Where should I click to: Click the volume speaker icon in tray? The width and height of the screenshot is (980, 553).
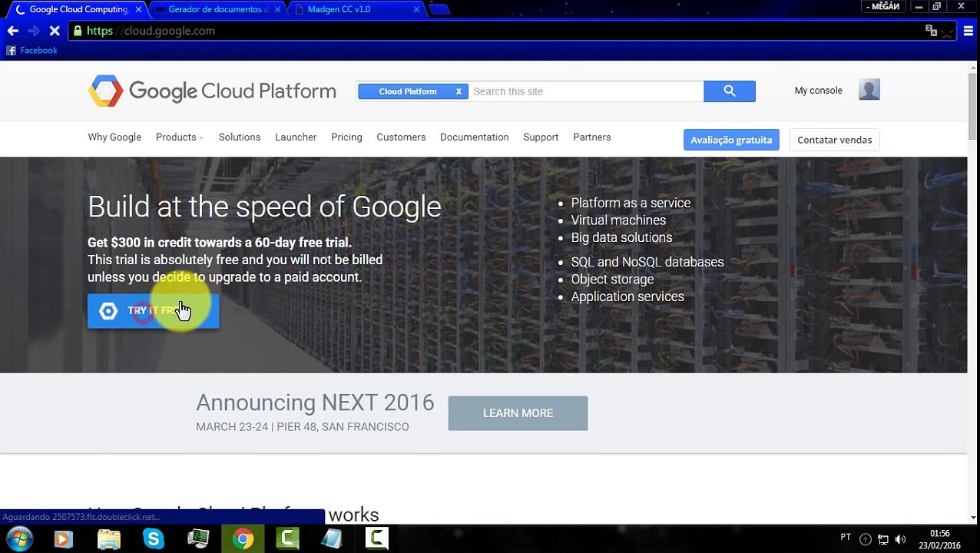click(x=900, y=539)
